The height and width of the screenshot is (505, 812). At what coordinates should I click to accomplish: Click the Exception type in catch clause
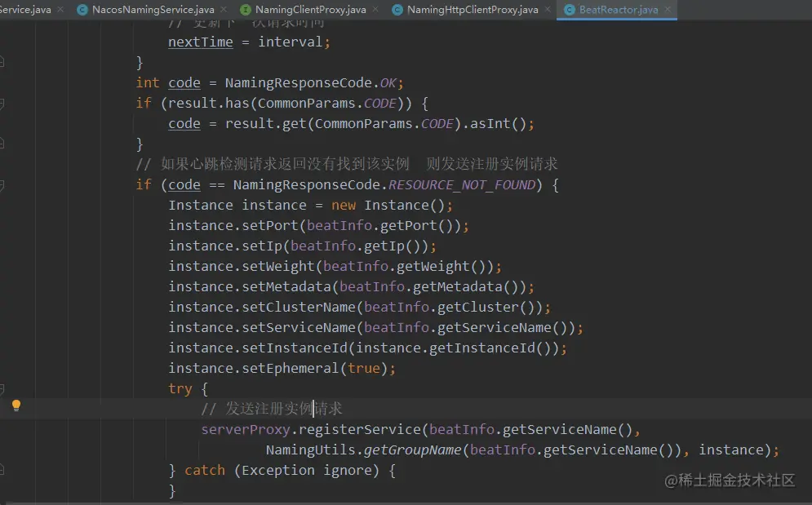(278, 470)
